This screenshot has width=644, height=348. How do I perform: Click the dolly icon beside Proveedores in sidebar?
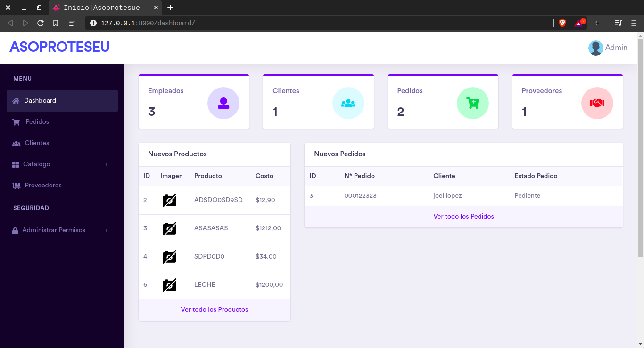pyautogui.click(x=16, y=186)
